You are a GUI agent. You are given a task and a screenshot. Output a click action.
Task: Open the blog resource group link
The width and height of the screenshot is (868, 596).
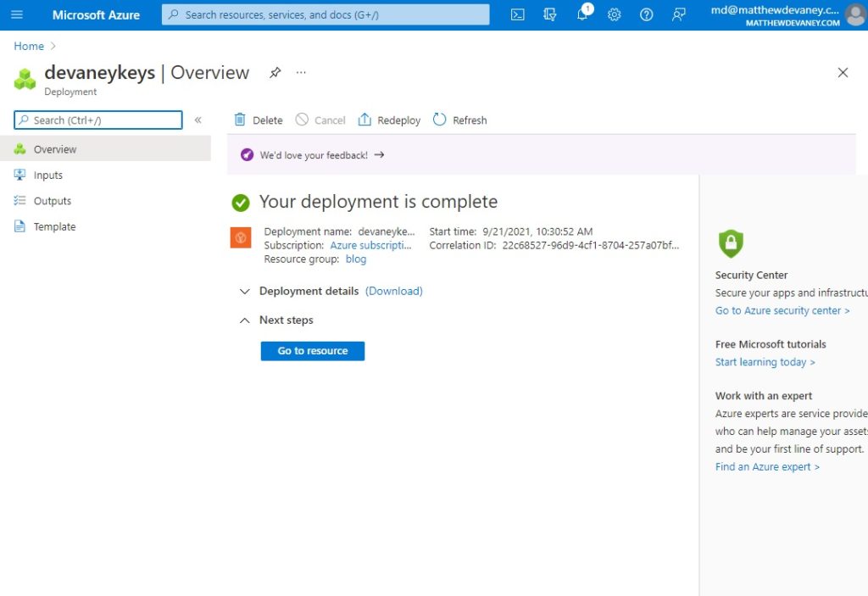(x=355, y=259)
